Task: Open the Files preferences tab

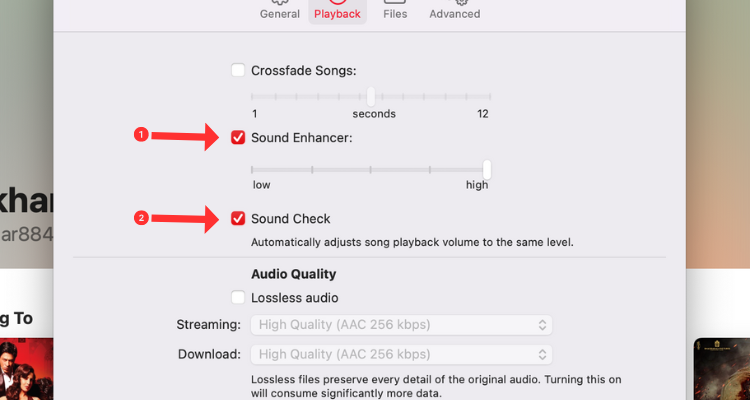Action: 395,11
